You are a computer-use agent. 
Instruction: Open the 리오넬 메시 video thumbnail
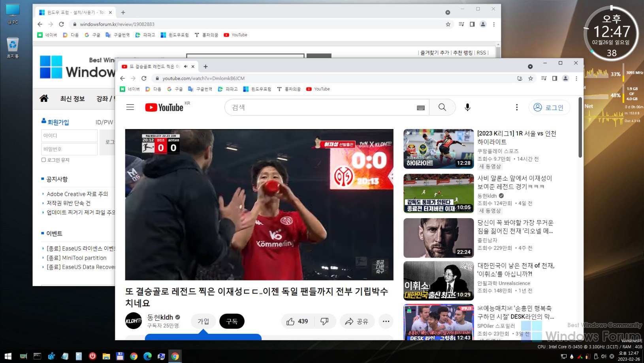tap(439, 238)
